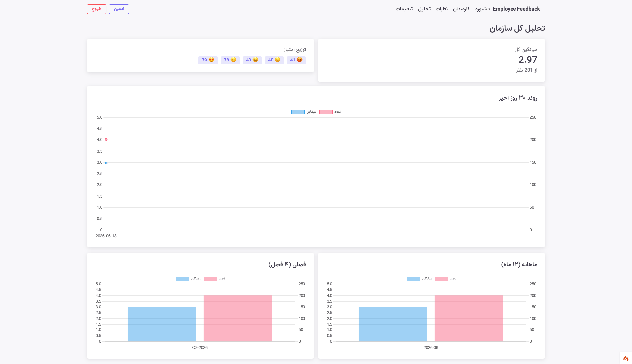This screenshot has height=364, width=632.
Task: Click the overall average value 2.97
Action: [528, 60]
